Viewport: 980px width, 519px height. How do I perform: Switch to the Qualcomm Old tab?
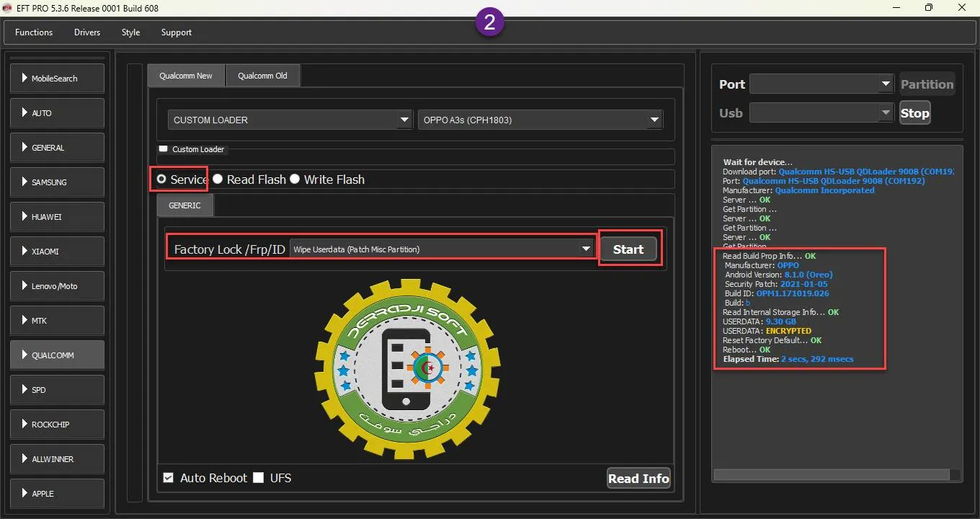pyautogui.click(x=262, y=76)
